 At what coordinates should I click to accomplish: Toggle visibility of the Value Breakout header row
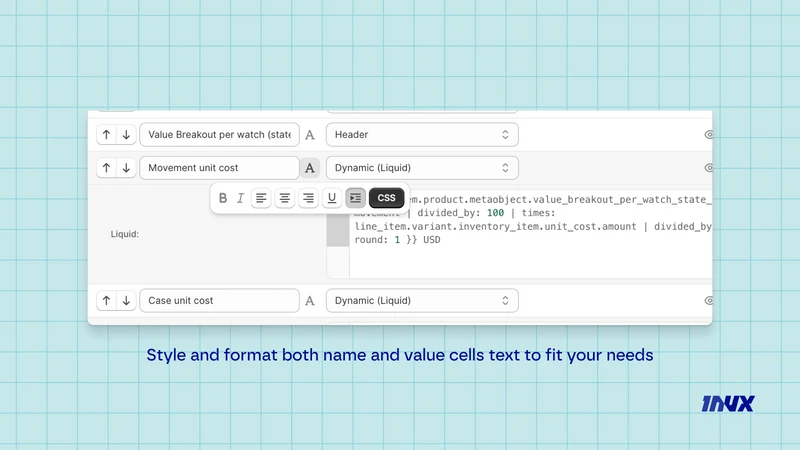708,135
